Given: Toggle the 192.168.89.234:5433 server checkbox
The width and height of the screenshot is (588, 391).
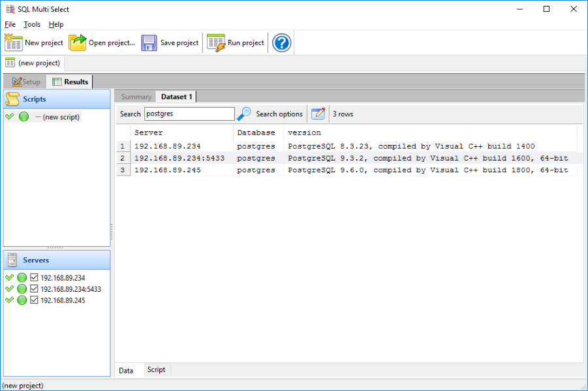Looking at the screenshot, I should point(35,289).
